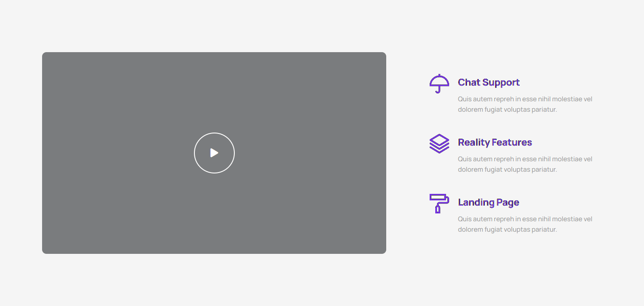Open the Chat Support heading
This screenshot has height=306, width=644.
tap(489, 83)
